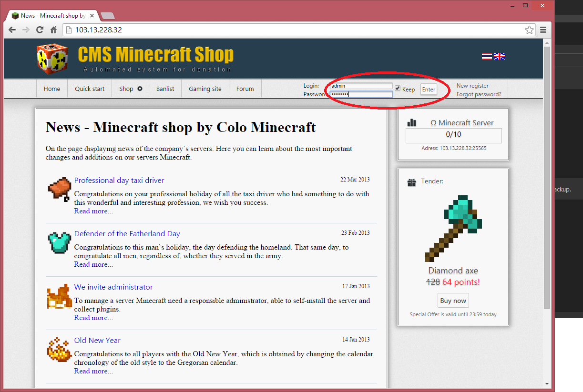Click the Login username field
Image resolution: width=583 pixels, height=392 pixels.
361,86
